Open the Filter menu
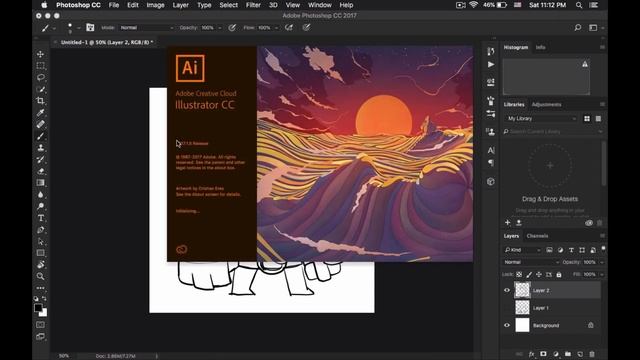Screen dimensions: 640x360 (x=253, y=5)
